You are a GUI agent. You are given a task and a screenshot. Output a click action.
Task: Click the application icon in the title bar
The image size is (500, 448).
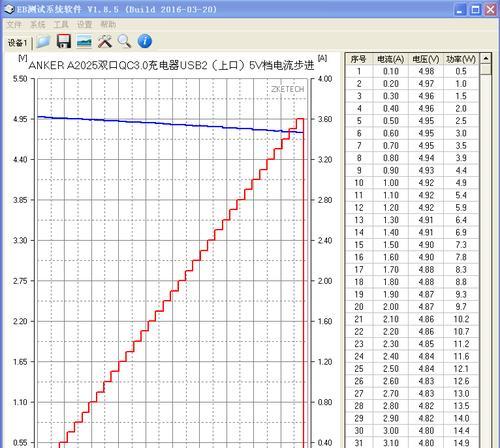coord(9,9)
